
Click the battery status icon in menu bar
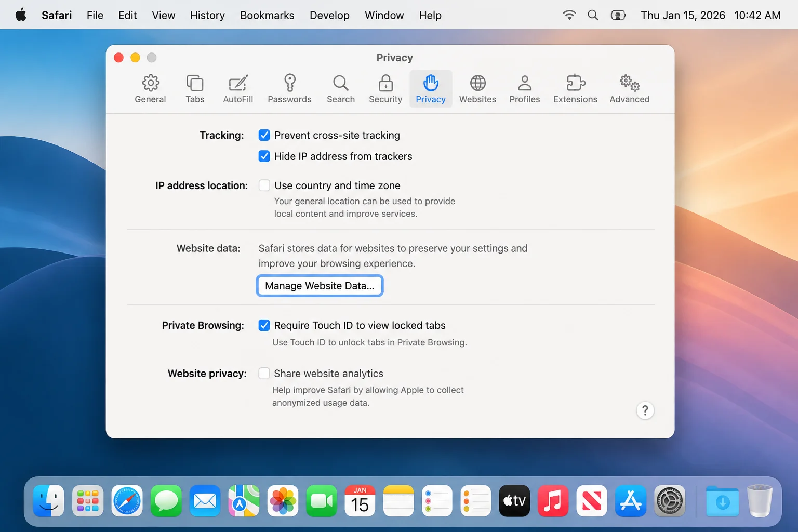[x=618, y=15]
